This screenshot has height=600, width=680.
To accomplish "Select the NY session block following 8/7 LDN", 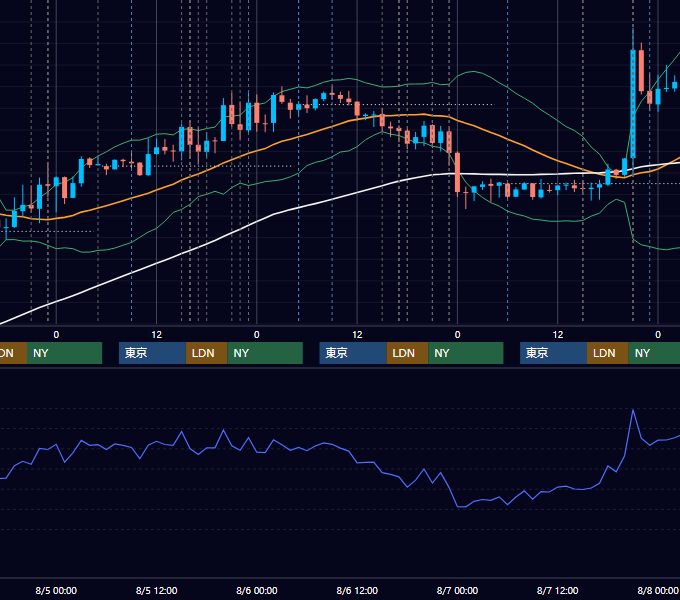I will pyautogui.click(x=654, y=353).
